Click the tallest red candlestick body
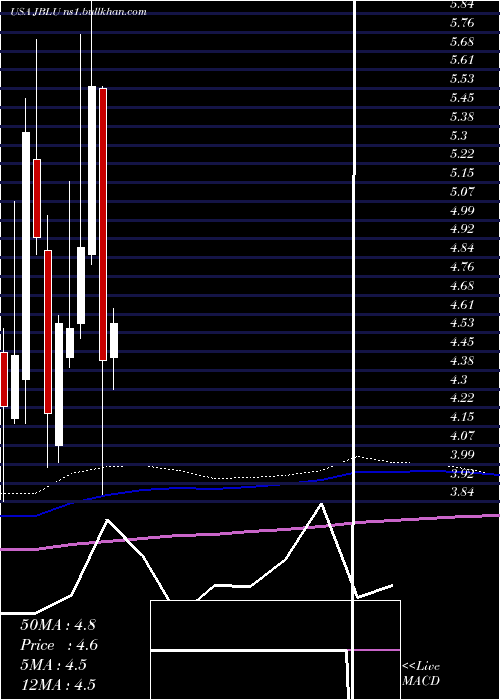500x700 pixels. [103, 225]
